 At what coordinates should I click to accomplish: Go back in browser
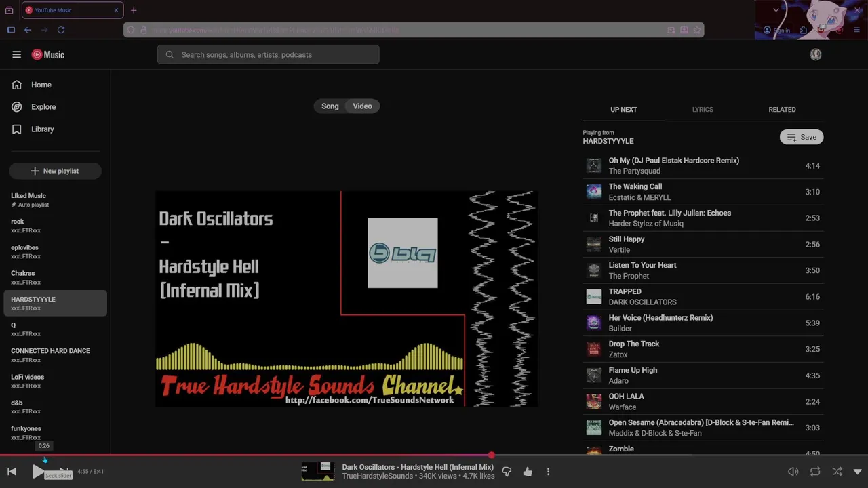coord(28,30)
